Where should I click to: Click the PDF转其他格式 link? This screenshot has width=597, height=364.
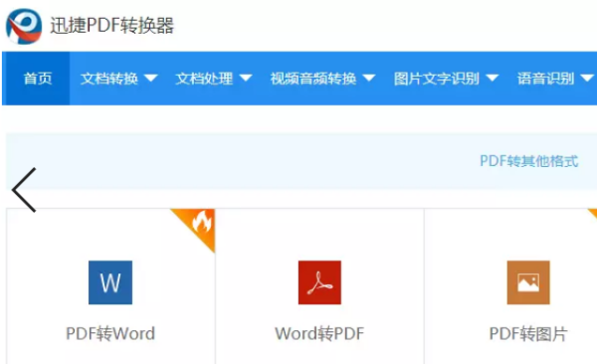click(529, 161)
